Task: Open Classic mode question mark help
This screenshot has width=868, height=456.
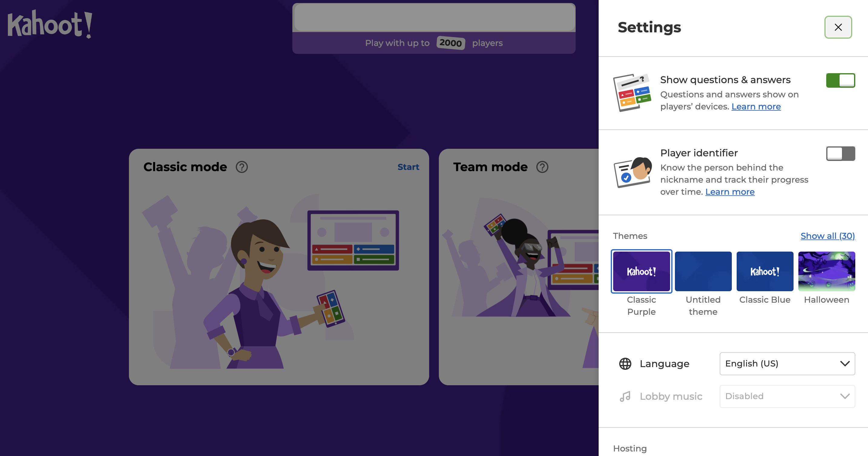Action: pos(242,167)
